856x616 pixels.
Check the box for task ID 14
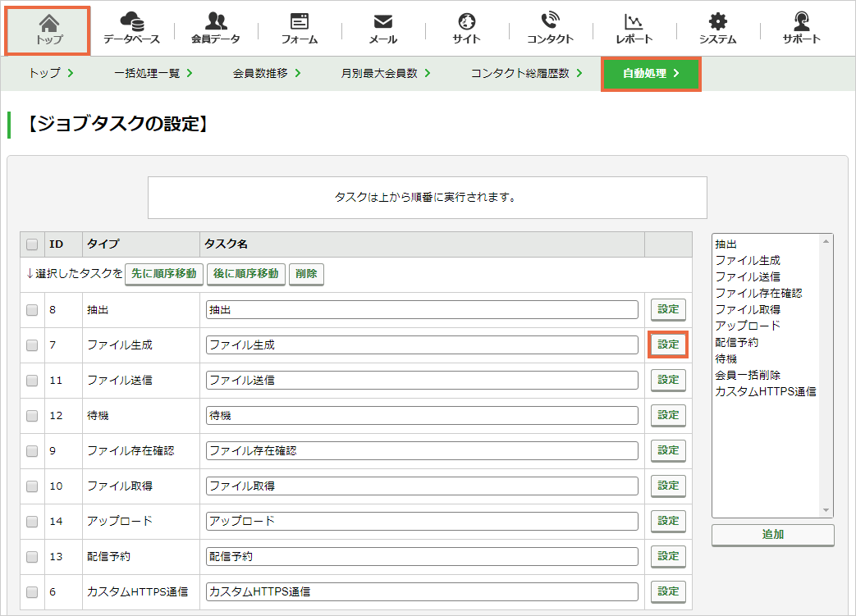tap(32, 522)
